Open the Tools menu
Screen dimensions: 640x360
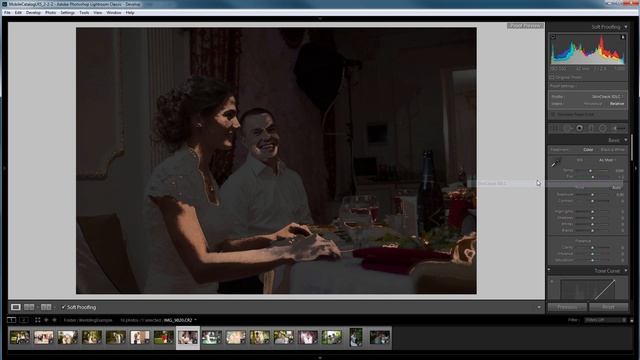click(84, 13)
